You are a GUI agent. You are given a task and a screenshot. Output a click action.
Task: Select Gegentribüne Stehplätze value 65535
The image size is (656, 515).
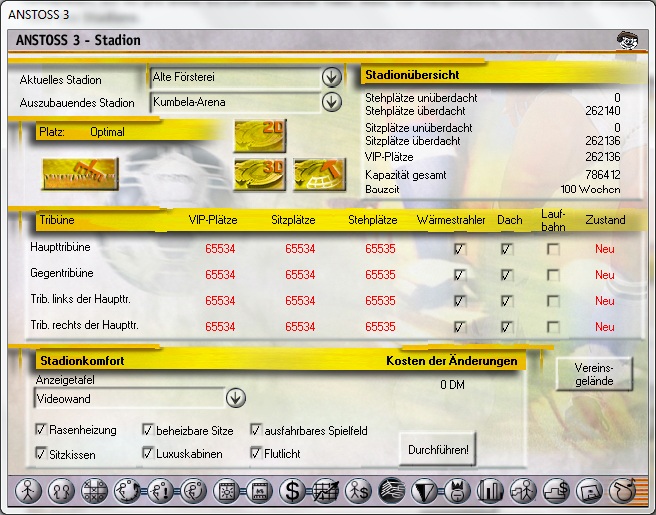[380, 275]
